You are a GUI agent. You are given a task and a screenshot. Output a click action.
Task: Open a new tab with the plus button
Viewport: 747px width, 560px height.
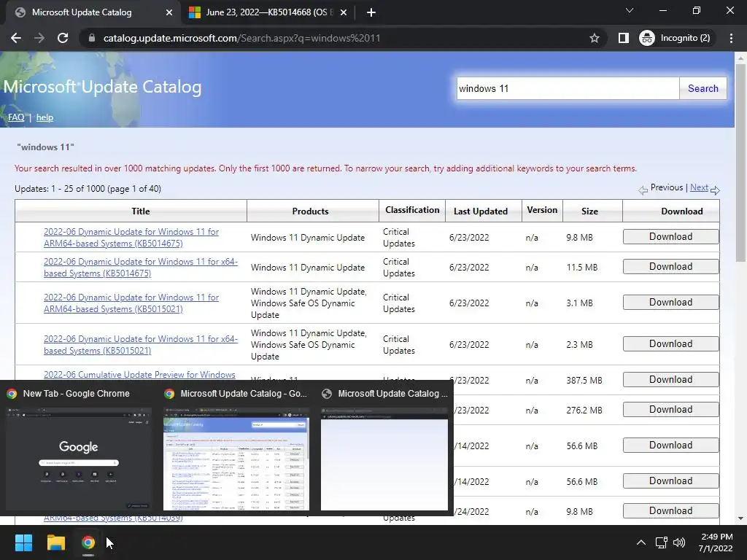coord(371,12)
